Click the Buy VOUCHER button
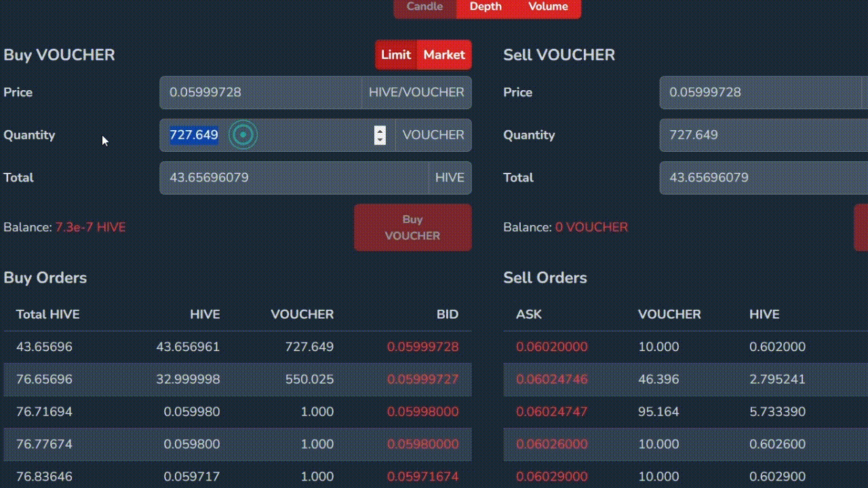This screenshot has height=488, width=868. point(412,228)
